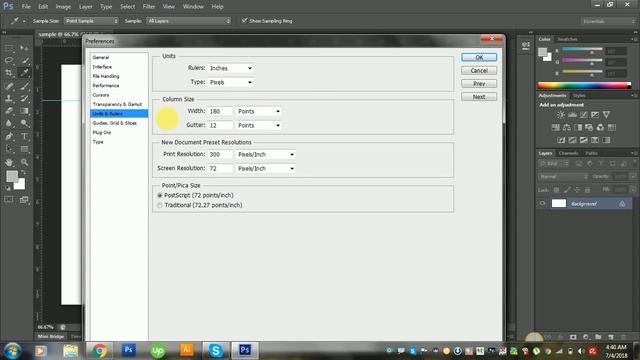
Task: Select the Healing Brush tool
Action: (x=9, y=86)
